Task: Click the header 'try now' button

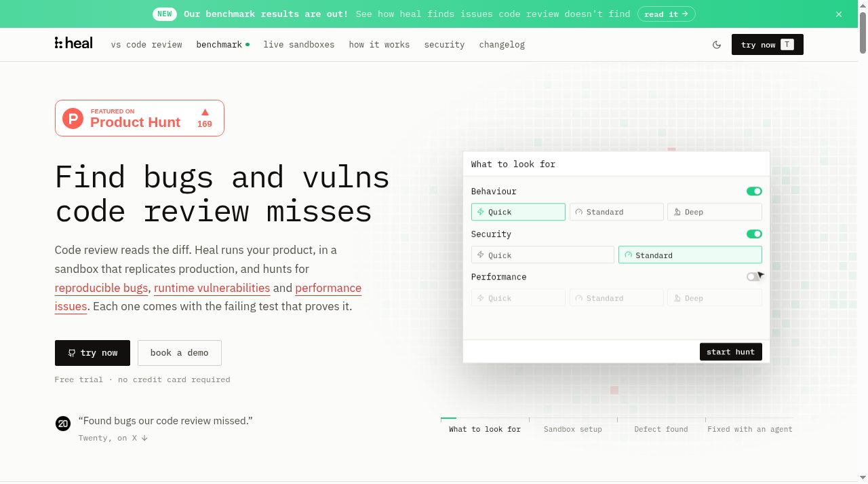Action: click(x=768, y=45)
